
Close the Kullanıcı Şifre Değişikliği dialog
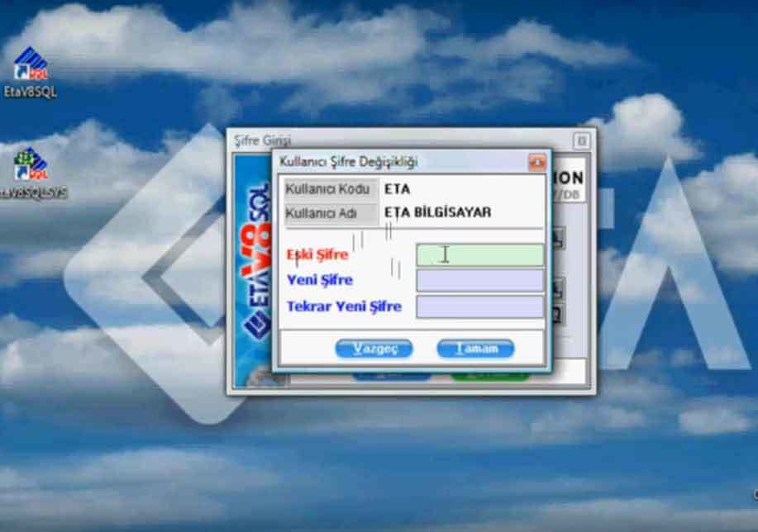click(537, 162)
